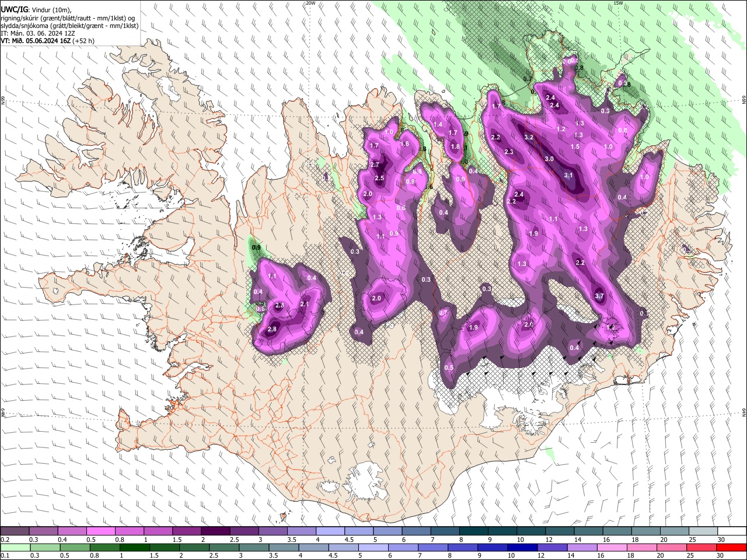
Task: Click the deep blue 10–12 swatch in bottom legend row
Action: 522,547
